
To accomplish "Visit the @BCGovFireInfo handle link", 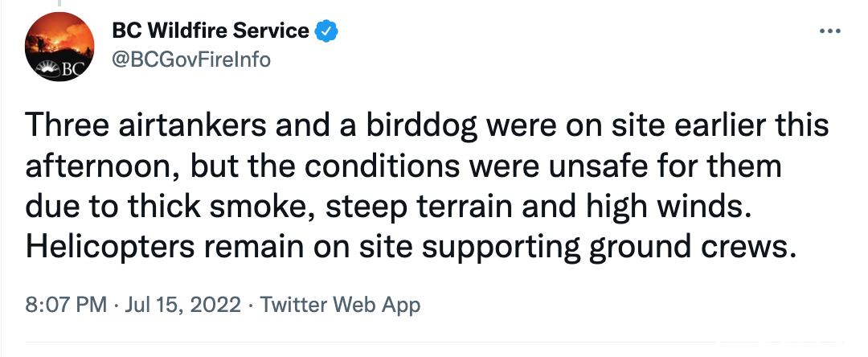I will point(191,59).
